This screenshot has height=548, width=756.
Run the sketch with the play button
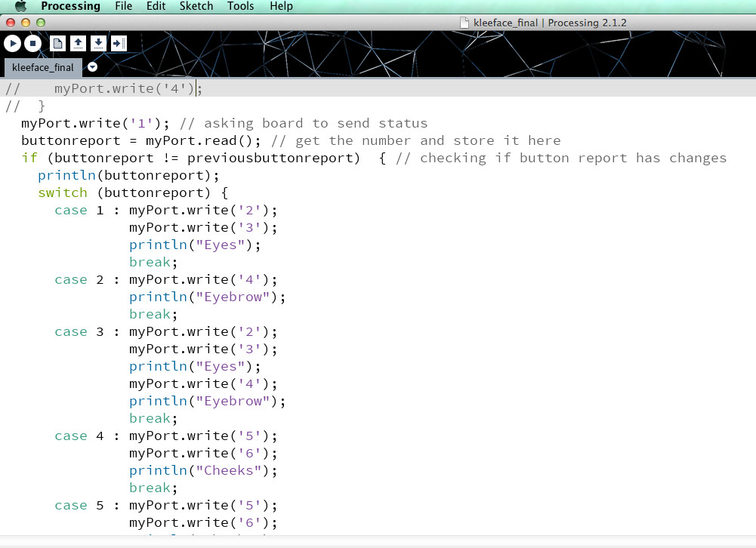(x=13, y=43)
